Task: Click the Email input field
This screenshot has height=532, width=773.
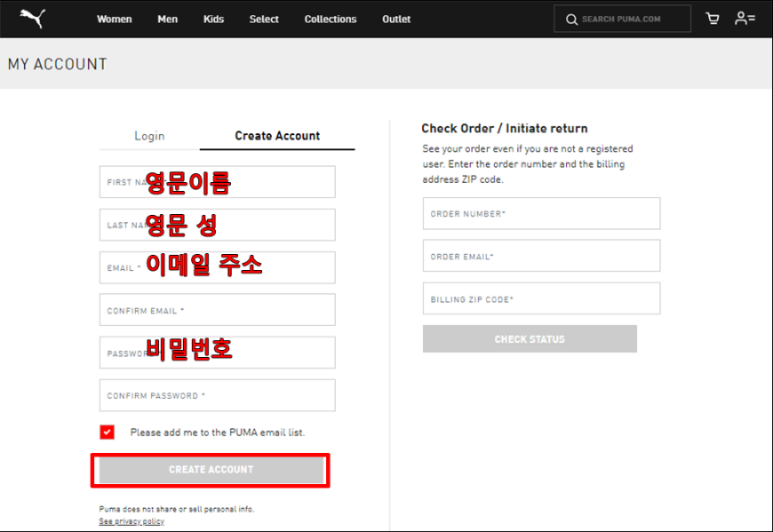Action: pos(218,267)
